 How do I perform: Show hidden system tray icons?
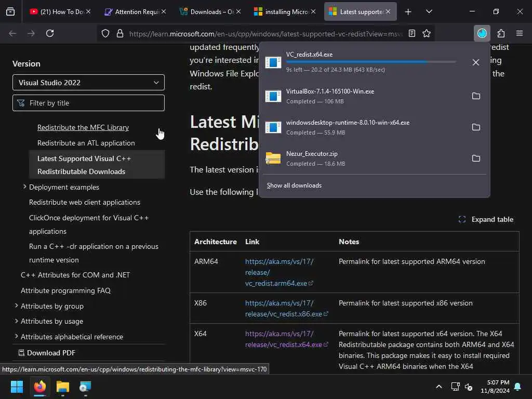(438, 387)
